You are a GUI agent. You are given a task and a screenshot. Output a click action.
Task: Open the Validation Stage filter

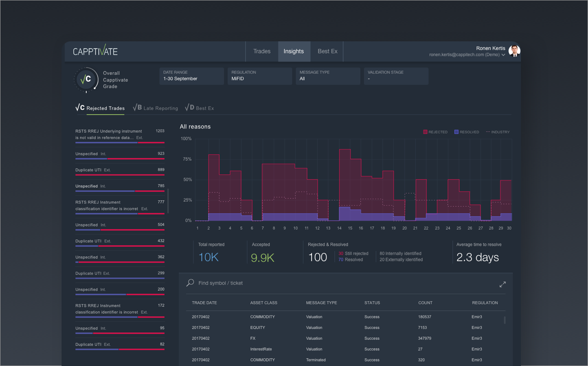click(x=396, y=76)
